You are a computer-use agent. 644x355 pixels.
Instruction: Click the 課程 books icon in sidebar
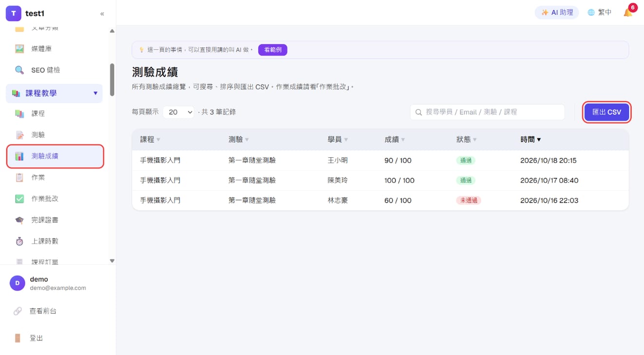(x=19, y=113)
